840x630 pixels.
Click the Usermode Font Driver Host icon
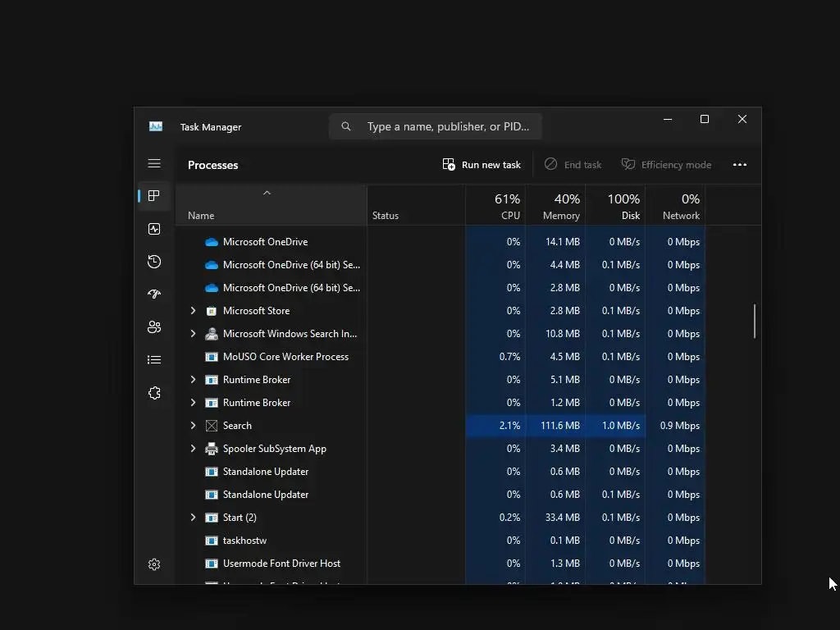coord(212,564)
